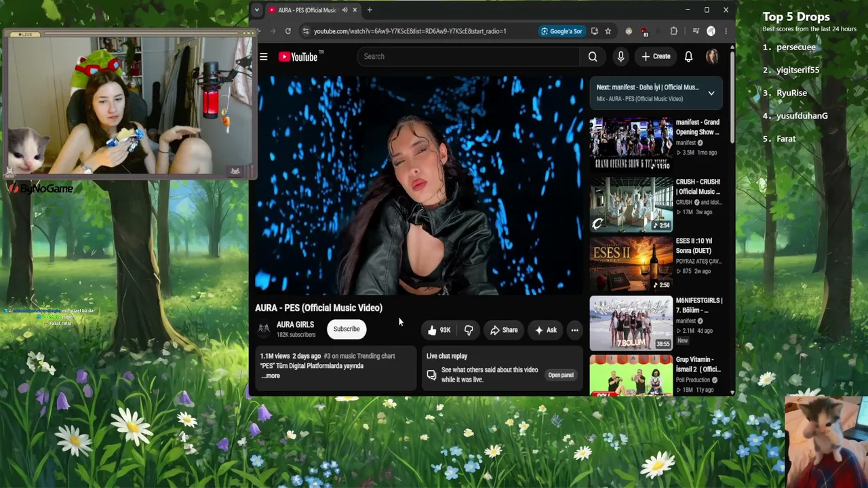Open Chrome media controls icon
The height and width of the screenshot is (488, 868).
coord(696,31)
